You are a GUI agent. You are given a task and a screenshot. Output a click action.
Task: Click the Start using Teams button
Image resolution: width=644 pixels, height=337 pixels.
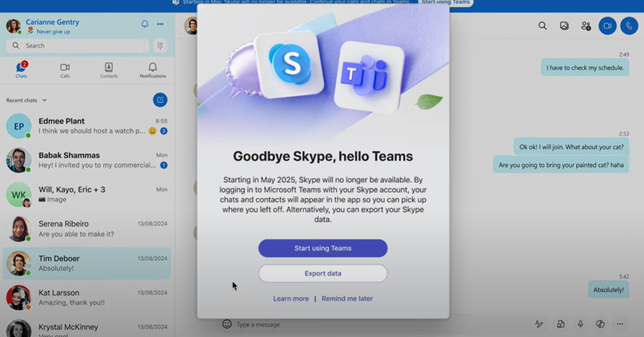pos(323,248)
